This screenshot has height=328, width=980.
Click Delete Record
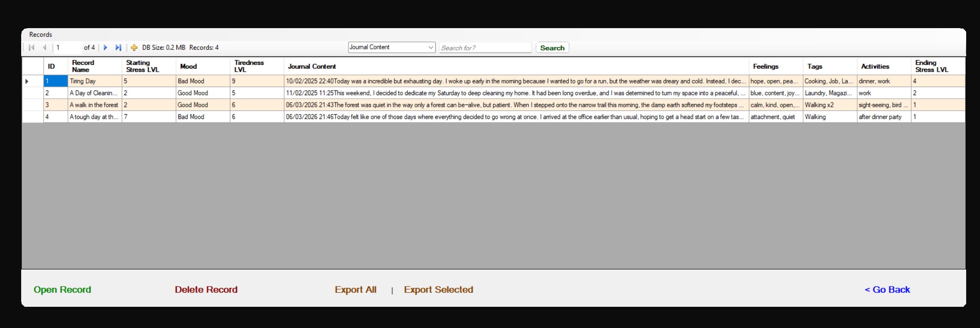pos(206,289)
